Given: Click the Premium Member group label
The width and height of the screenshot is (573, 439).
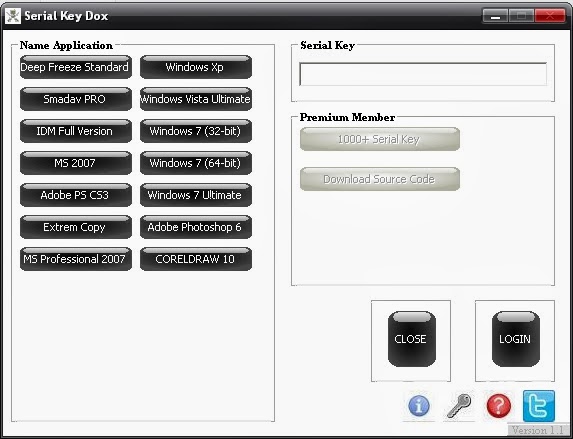Looking at the screenshot, I should [347, 117].
